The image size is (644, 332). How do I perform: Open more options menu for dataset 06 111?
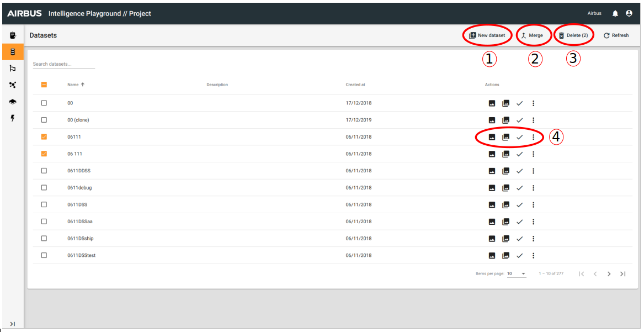pyautogui.click(x=533, y=154)
